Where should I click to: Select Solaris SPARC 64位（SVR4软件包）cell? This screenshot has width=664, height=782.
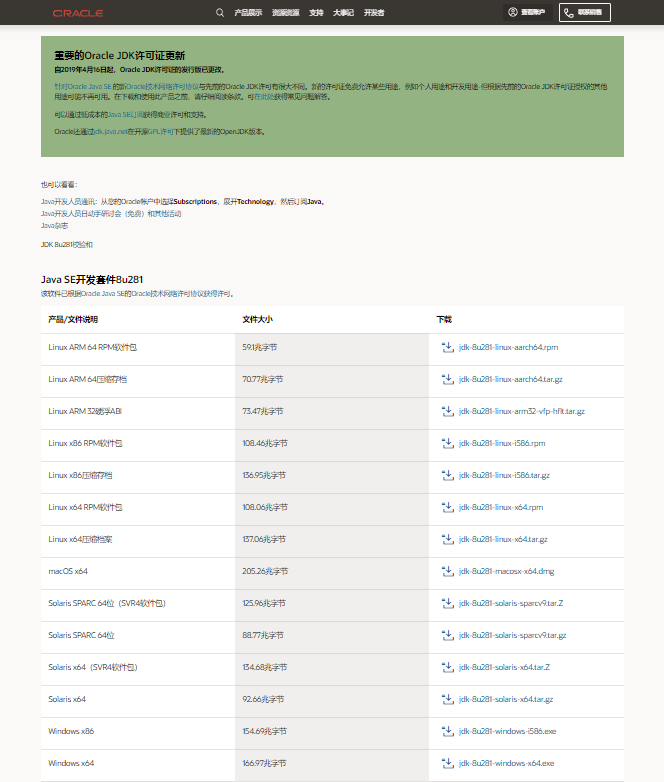(x=138, y=605)
